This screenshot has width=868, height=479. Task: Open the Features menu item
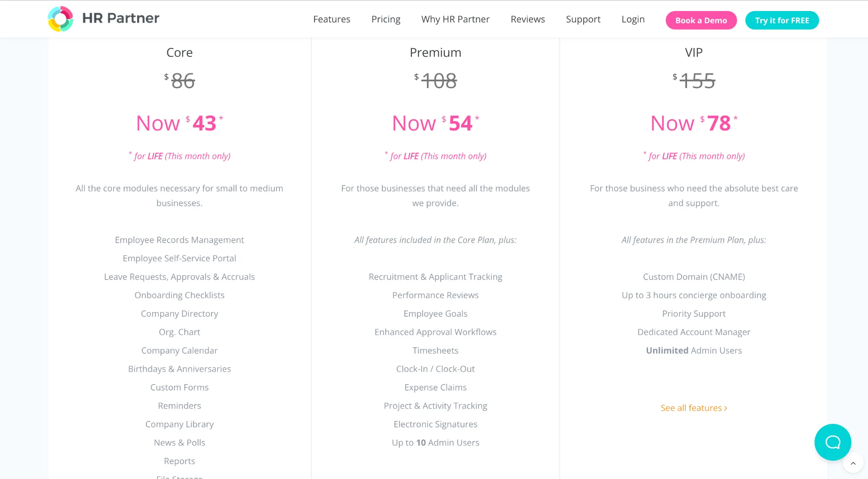331,19
